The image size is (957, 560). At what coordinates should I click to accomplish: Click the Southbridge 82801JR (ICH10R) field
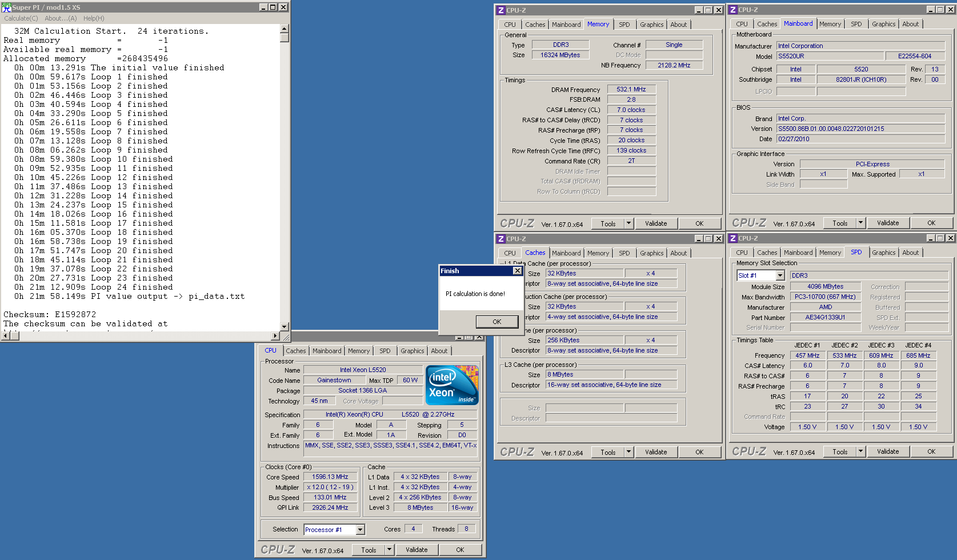pos(861,79)
